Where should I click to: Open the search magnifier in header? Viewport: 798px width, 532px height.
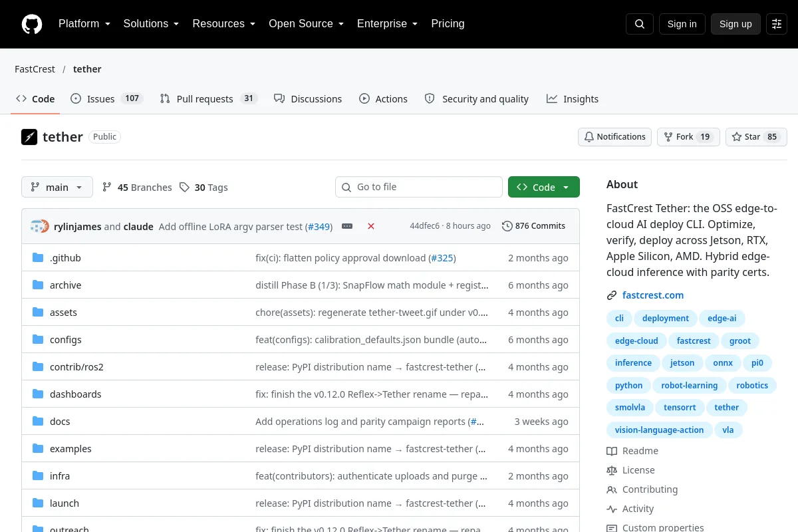[640, 24]
